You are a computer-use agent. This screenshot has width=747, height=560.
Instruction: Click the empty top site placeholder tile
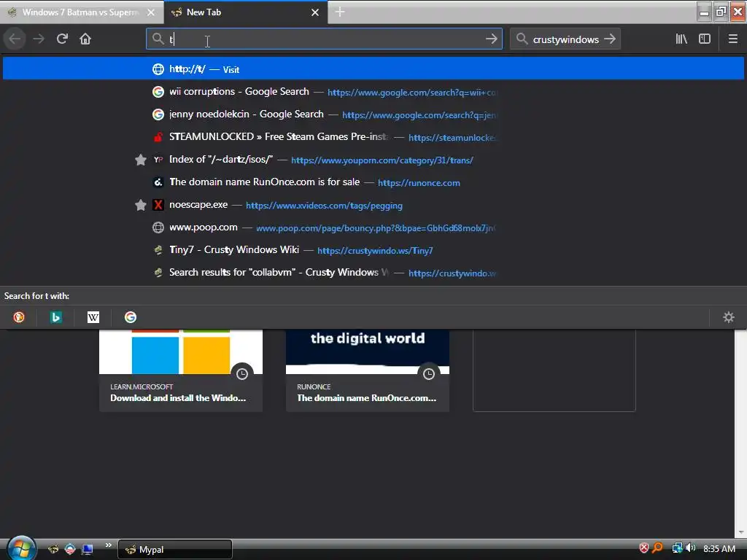point(554,370)
